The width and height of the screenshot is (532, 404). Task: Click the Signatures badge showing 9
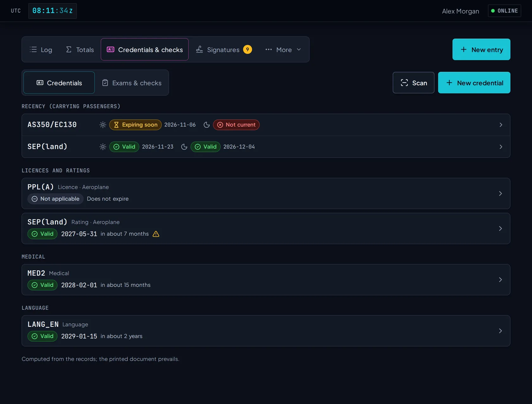pyautogui.click(x=247, y=49)
